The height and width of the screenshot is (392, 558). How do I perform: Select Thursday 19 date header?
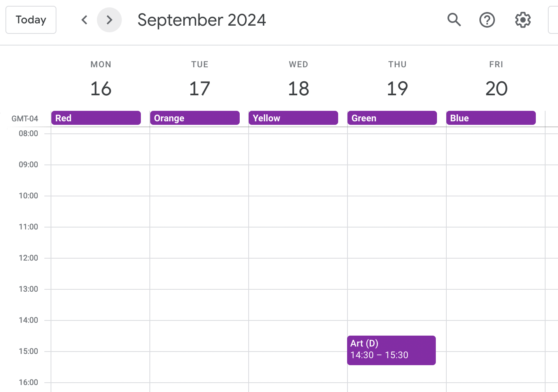[397, 88]
